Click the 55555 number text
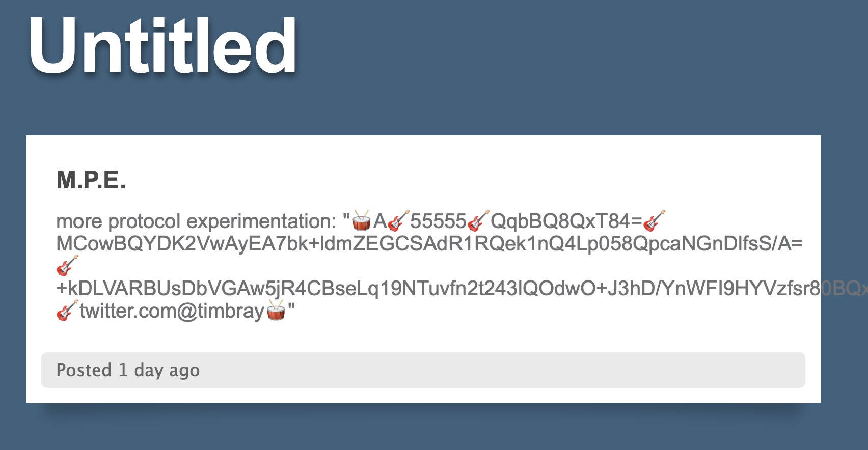868x450 pixels. point(438,221)
